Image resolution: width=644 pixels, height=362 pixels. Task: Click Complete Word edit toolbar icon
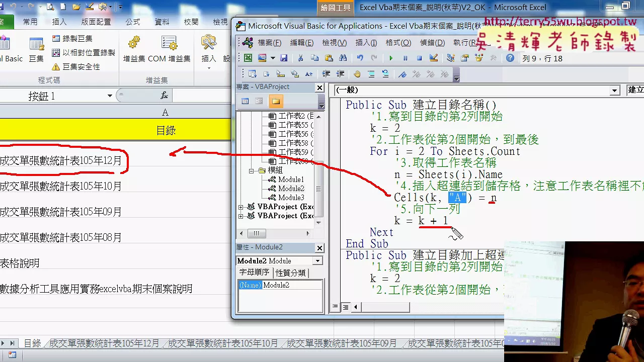309,74
